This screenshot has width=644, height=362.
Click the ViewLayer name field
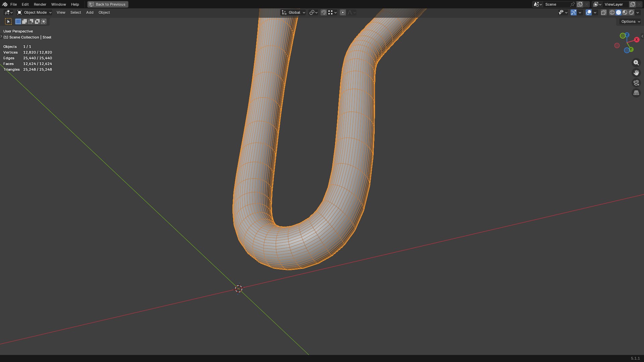coord(615,4)
